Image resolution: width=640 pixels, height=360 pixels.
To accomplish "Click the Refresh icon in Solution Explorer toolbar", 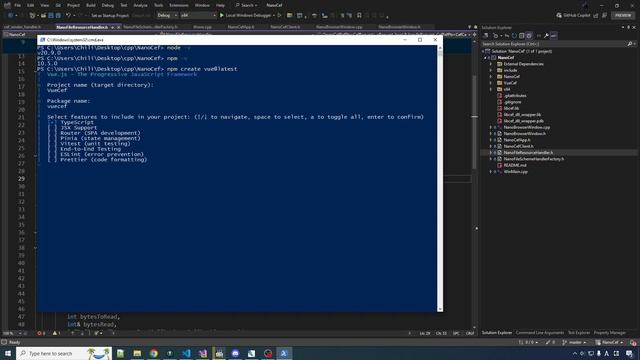I will point(514,36).
